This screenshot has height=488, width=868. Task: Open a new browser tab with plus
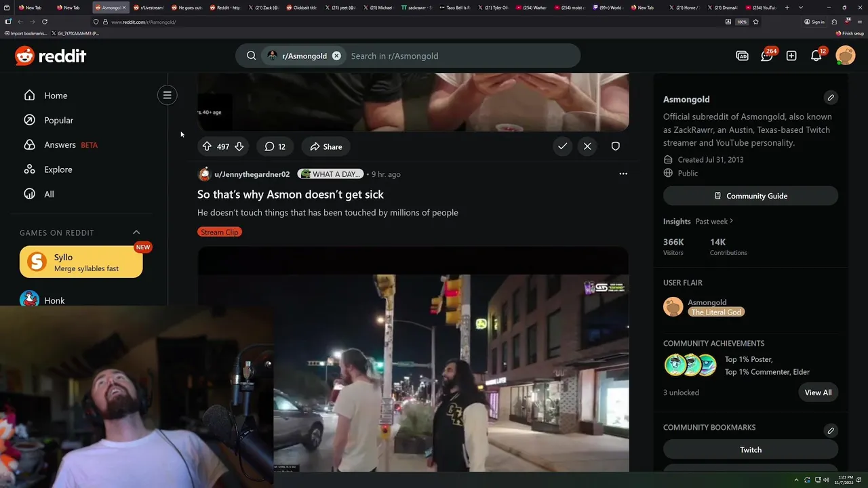787,7
